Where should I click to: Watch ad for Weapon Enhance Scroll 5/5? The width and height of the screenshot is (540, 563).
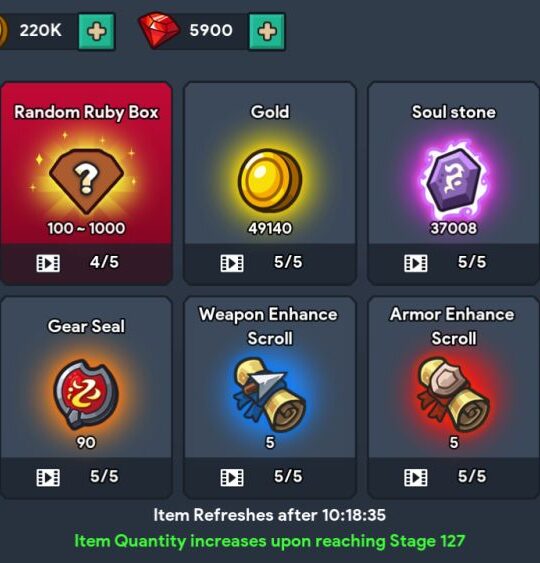coord(270,477)
